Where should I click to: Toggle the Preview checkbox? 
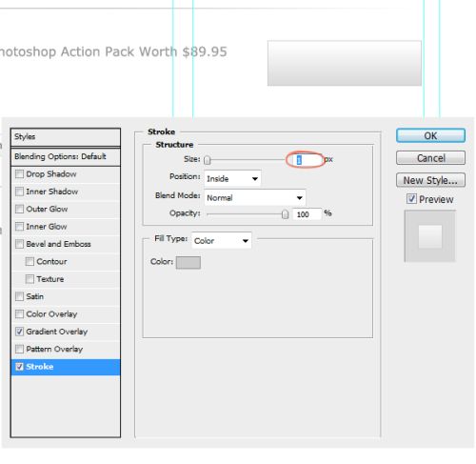coord(411,199)
